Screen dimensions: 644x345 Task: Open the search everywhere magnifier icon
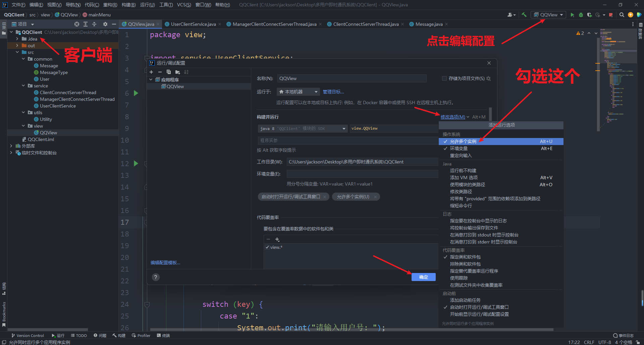pos(622,15)
